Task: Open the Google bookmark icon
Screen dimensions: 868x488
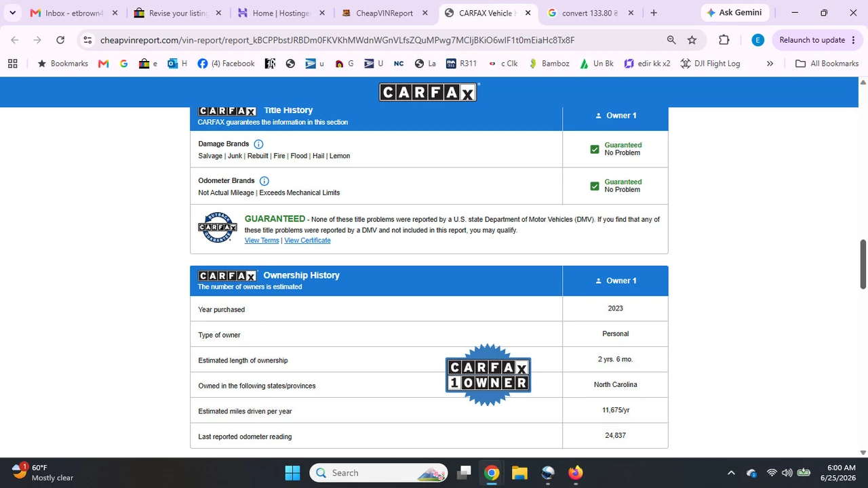Action: (123, 64)
